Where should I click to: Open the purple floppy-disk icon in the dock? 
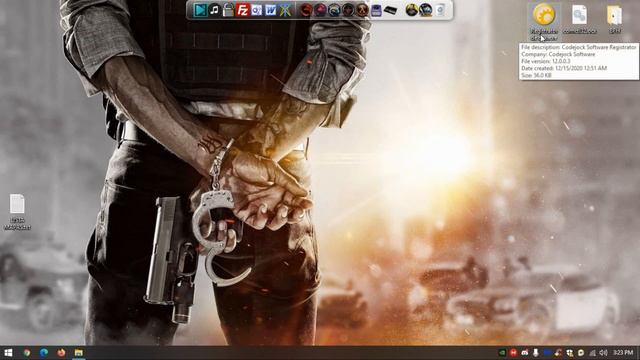click(376, 10)
